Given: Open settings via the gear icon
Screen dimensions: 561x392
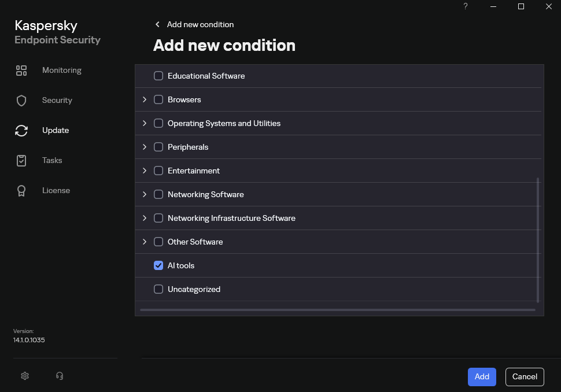Looking at the screenshot, I should click(x=25, y=376).
